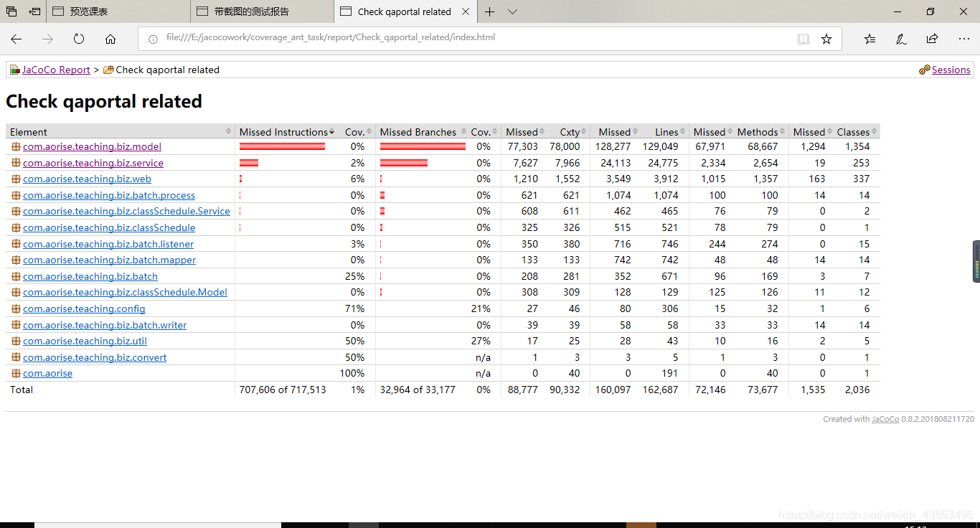The width and height of the screenshot is (980, 528).
Task: Click the set tabs aside icon
Action: [x=34, y=11]
